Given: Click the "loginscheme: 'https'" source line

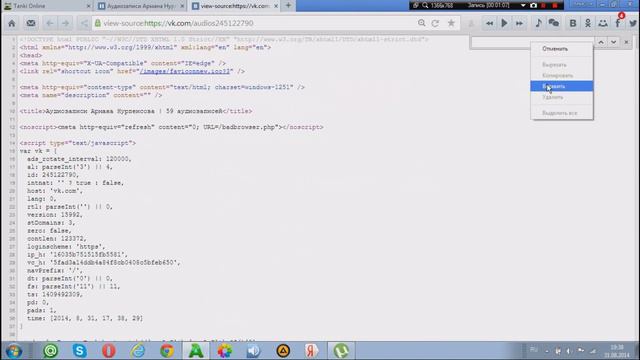Looking at the screenshot, I should [x=66, y=247].
